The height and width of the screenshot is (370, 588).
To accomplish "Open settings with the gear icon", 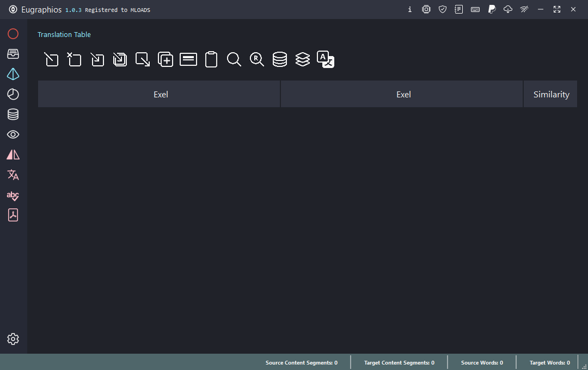I will coord(13,339).
